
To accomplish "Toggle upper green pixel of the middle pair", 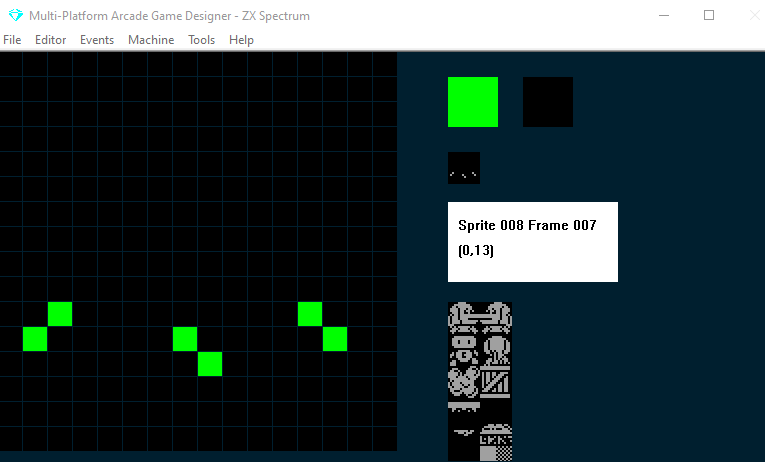I will pos(185,339).
